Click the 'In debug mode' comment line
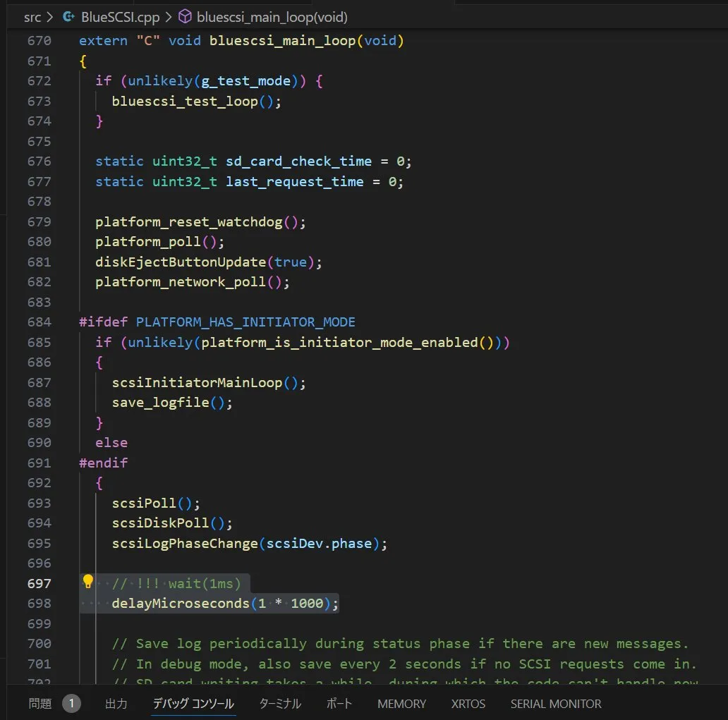Image resolution: width=728 pixels, height=720 pixels. (404, 664)
